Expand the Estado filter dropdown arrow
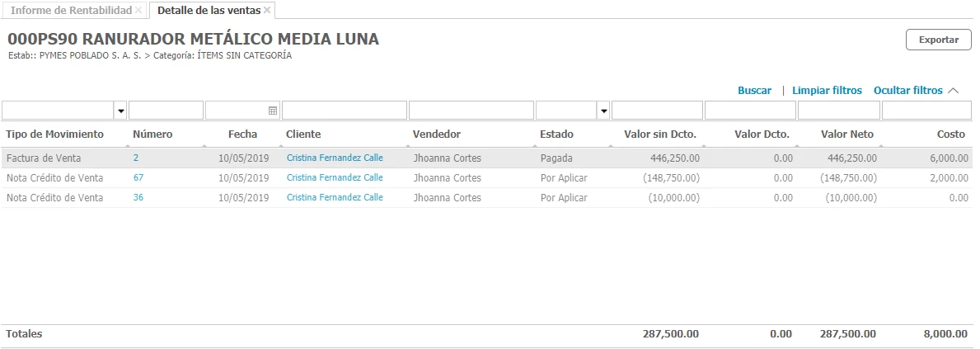 coord(604,111)
